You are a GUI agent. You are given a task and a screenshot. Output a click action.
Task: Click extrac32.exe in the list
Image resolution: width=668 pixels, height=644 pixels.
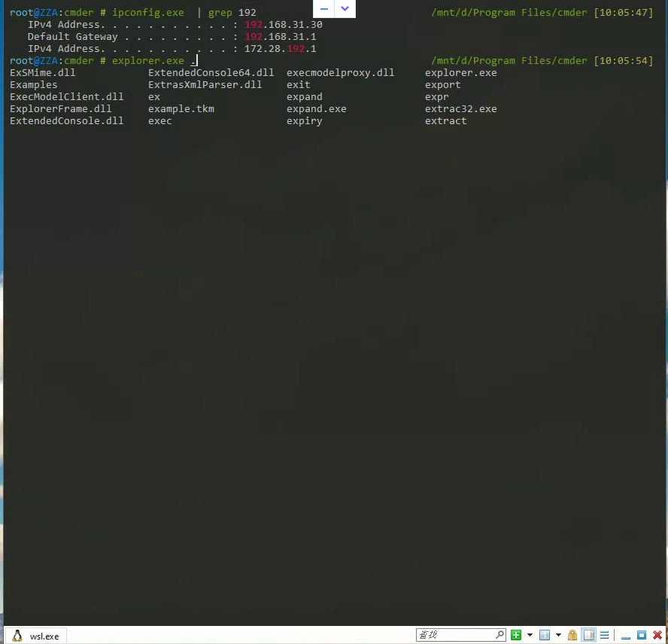[460, 108]
